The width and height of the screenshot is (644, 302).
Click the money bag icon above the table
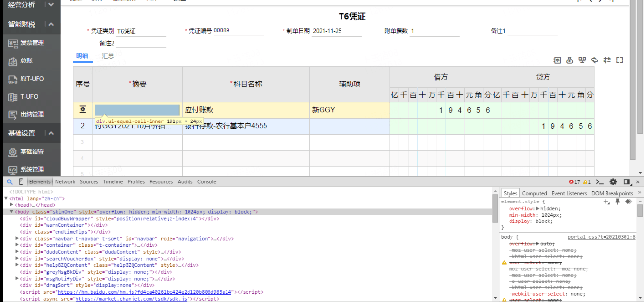(569, 60)
